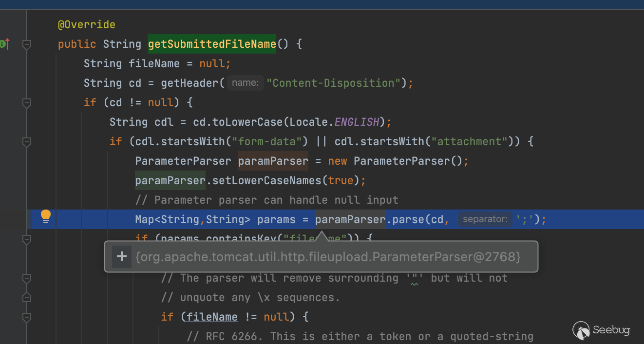Click the ENGLISH constant after Locale
The height and width of the screenshot is (344, 644).
357,122
